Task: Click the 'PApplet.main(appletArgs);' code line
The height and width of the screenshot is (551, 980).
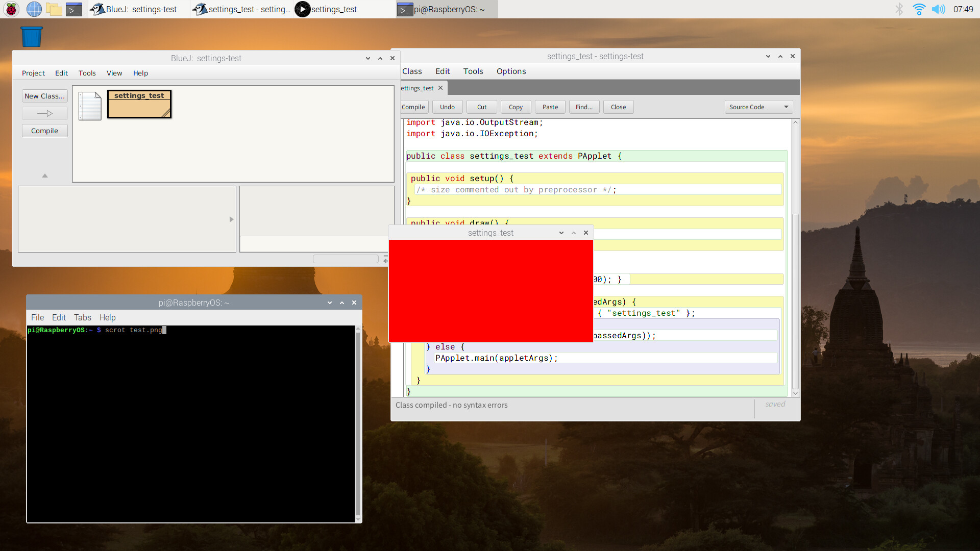Action: point(496,358)
